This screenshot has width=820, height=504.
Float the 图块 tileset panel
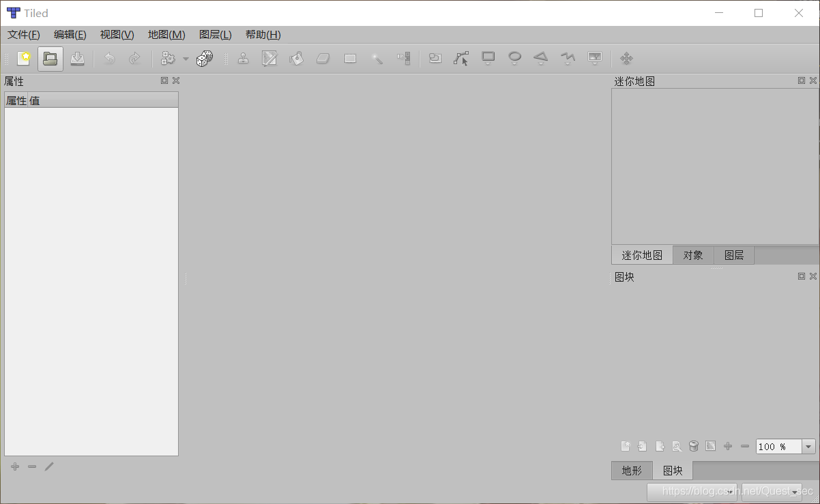(x=802, y=276)
